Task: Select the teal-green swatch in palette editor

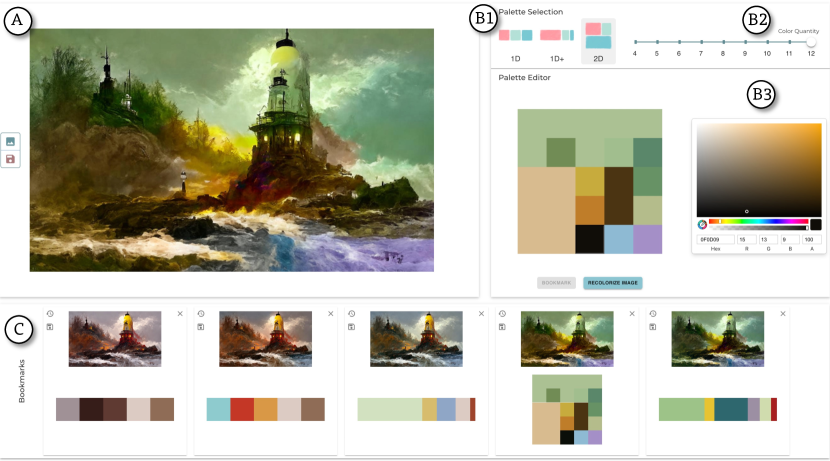Action: (x=647, y=152)
